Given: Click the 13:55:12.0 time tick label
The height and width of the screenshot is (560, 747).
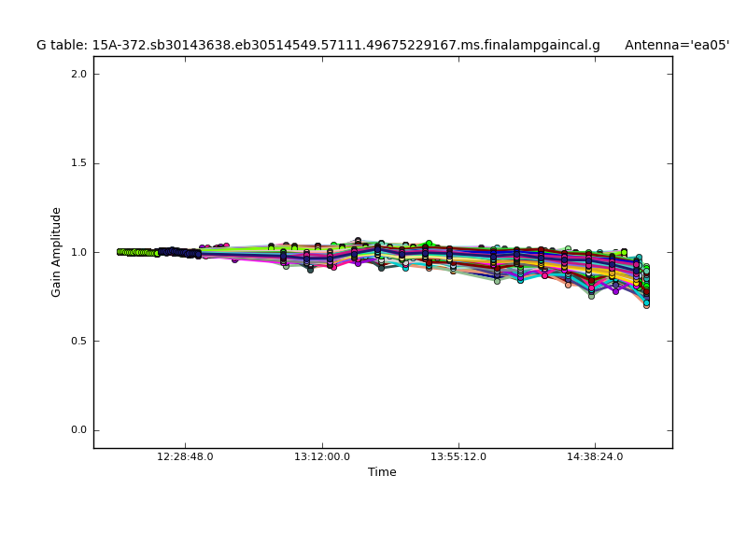Looking at the screenshot, I should [x=458, y=457].
